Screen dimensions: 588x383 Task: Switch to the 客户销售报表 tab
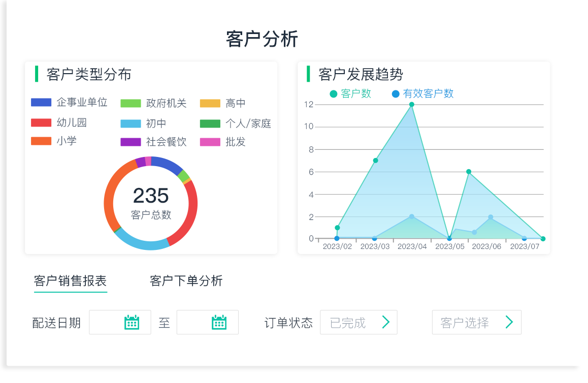point(71,281)
